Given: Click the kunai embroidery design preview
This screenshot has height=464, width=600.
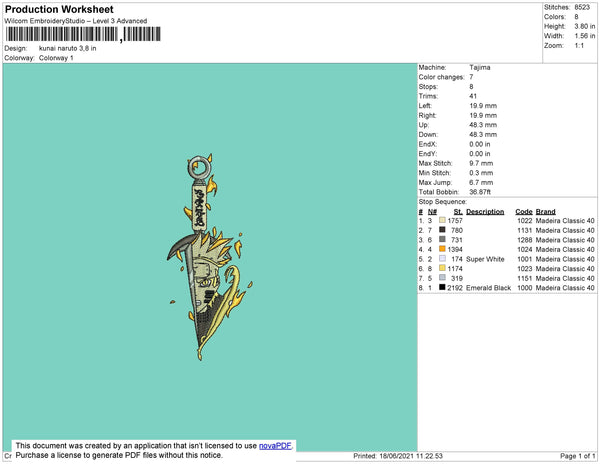Looking at the screenshot, I should click(x=209, y=257).
